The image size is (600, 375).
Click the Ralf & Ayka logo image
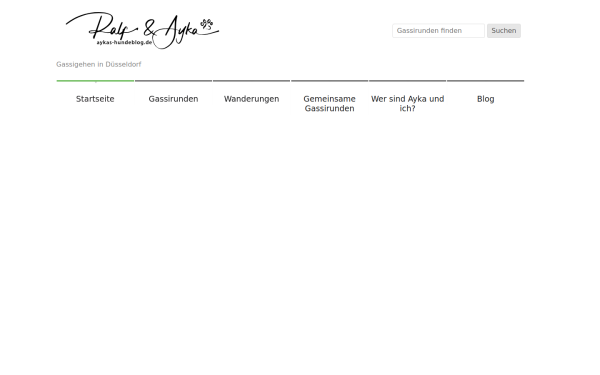click(x=142, y=30)
